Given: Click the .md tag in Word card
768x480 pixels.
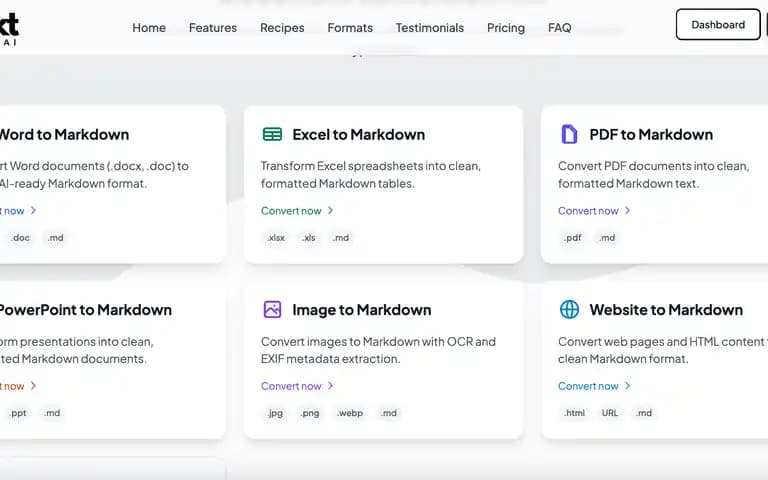Looking at the screenshot, I should [55, 238].
